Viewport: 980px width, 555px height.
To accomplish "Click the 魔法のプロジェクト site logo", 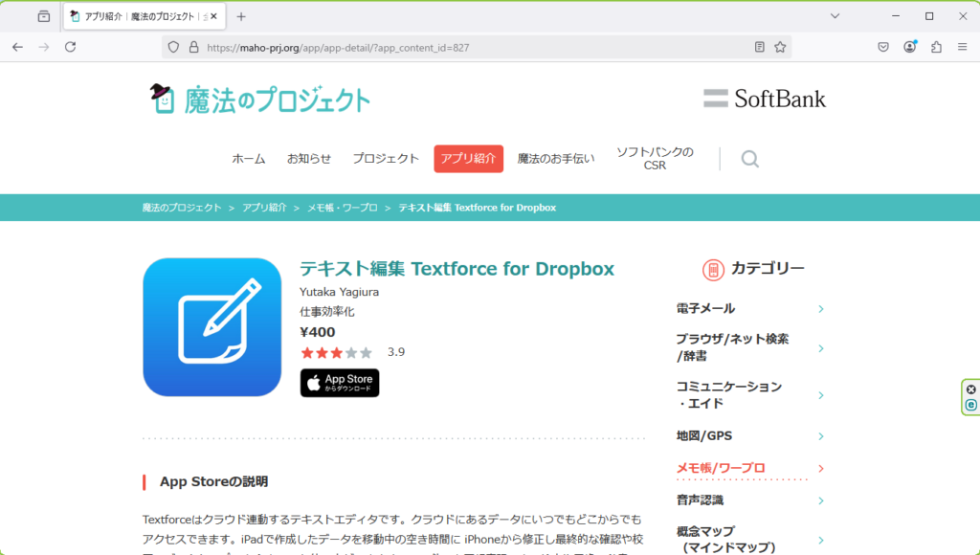I will point(259,99).
